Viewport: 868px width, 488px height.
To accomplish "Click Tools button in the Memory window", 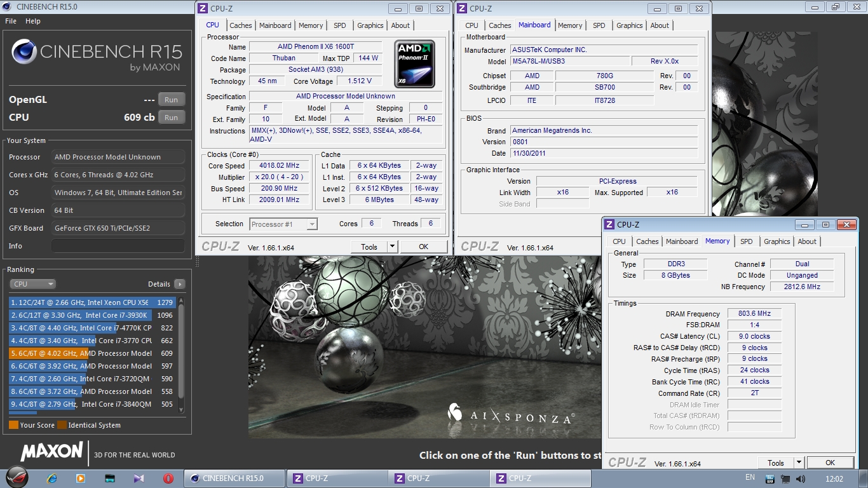I will coord(775,463).
